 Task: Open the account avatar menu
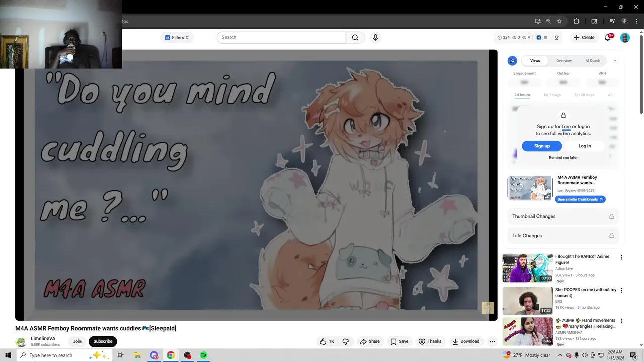[x=625, y=38]
